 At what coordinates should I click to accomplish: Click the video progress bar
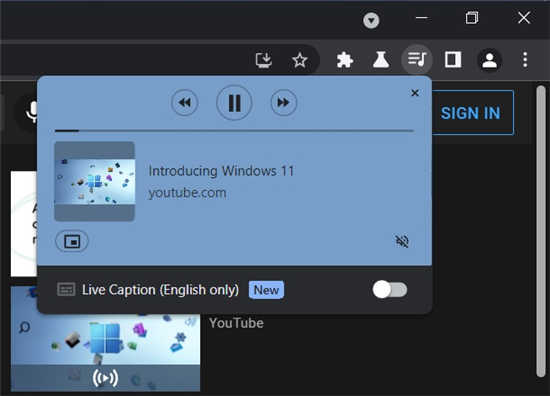coord(234,131)
